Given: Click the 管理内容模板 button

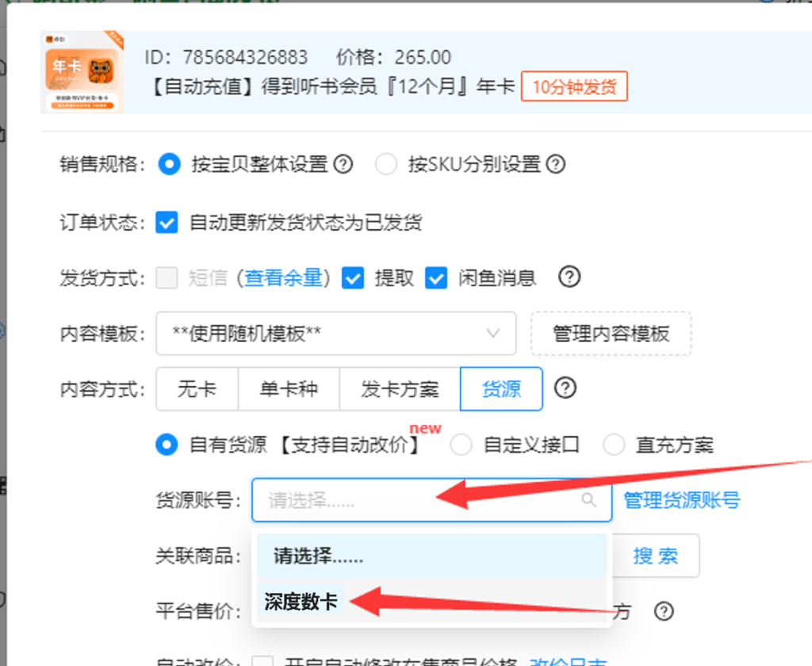Looking at the screenshot, I should (611, 334).
